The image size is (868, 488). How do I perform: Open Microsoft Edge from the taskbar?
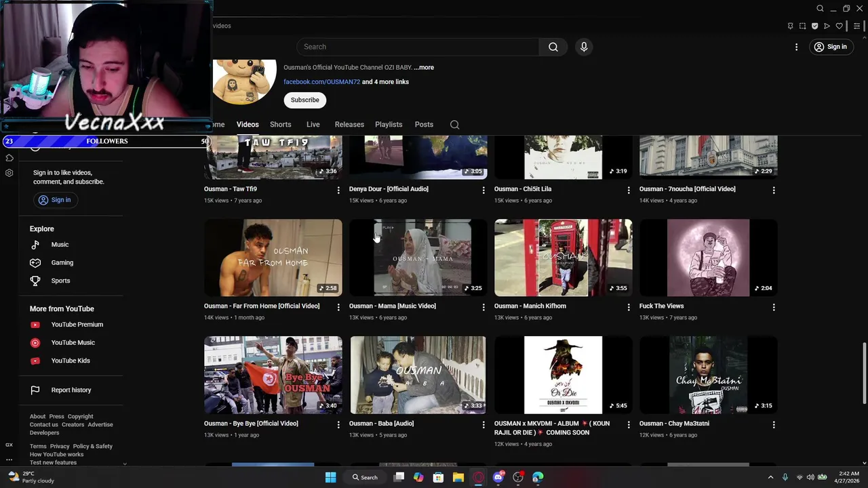(x=538, y=477)
